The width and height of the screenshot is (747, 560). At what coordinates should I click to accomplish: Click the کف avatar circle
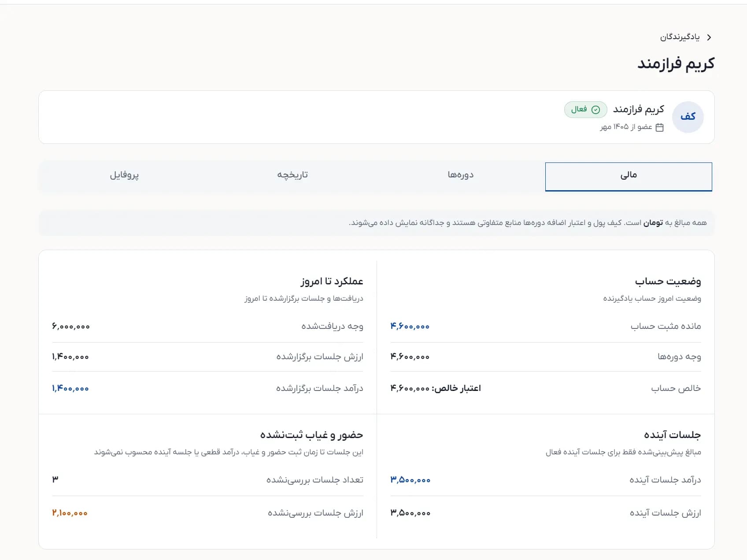[x=688, y=117]
